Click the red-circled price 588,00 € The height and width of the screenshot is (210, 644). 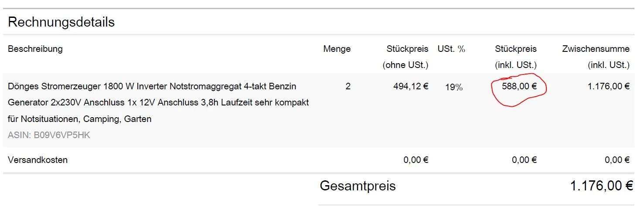[519, 86]
